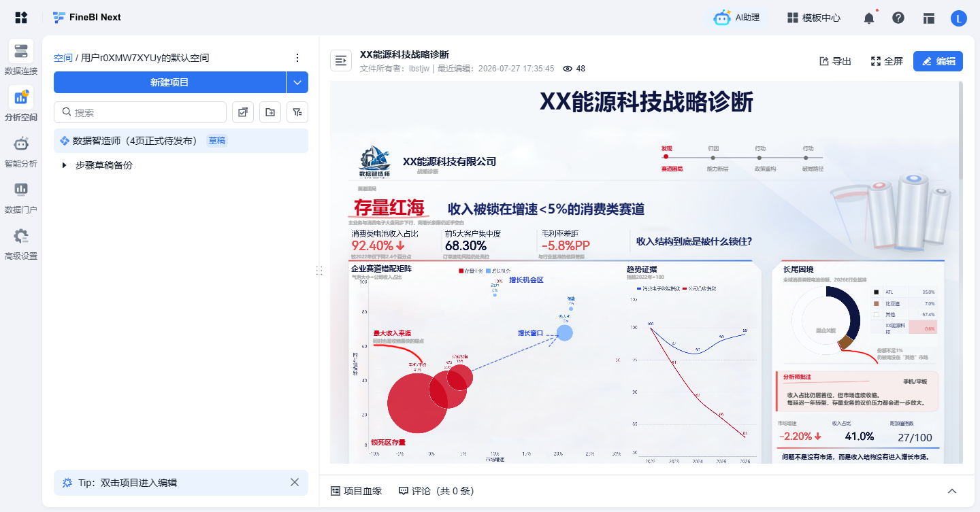Expand the 新建项目 dropdown arrow

pos(297,82)
